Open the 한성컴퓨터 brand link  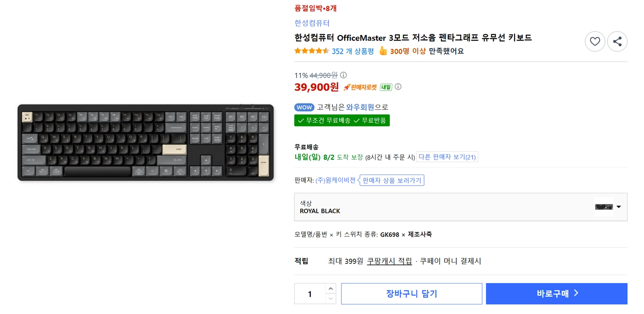(312, 23)
